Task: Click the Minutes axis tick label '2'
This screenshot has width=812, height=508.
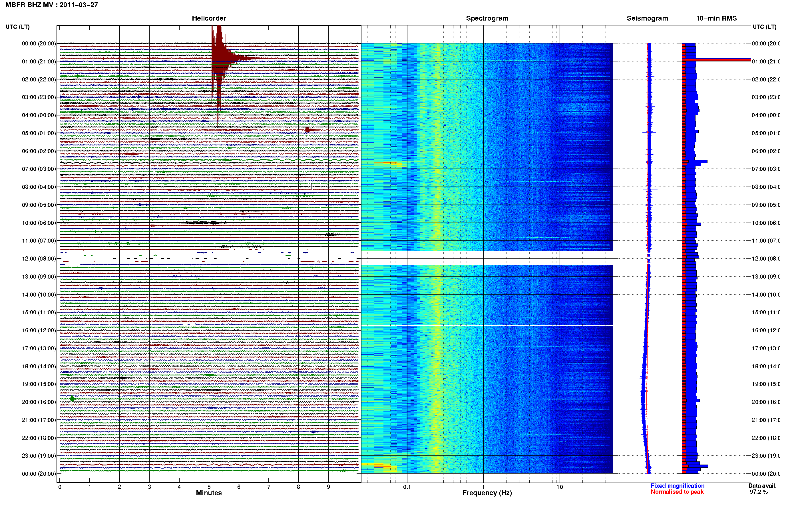Action: [120, 487]
